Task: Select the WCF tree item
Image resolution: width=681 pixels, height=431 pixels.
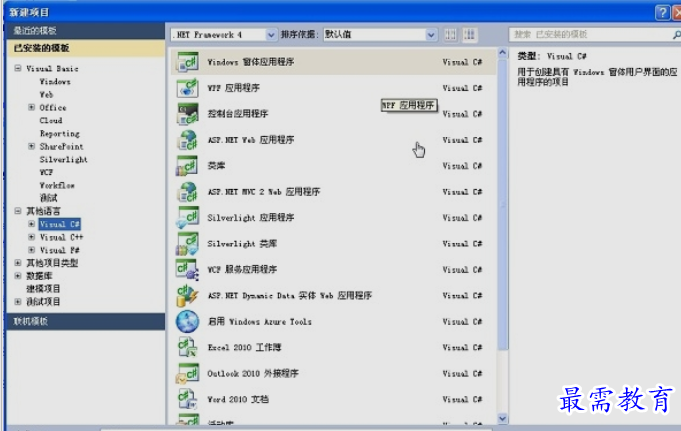Action: coord(46,172)
